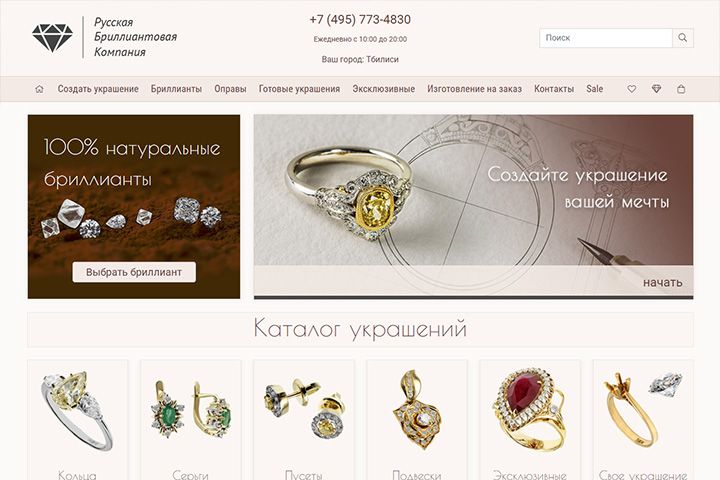
Task: Open Изготовление на заказ page
Action: tap(474, 89)
